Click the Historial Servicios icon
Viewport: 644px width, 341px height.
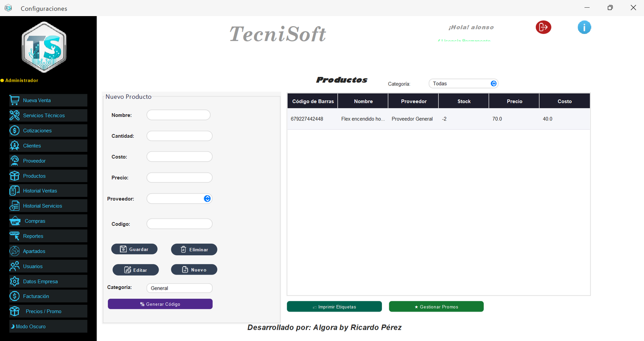click(14, 206)
